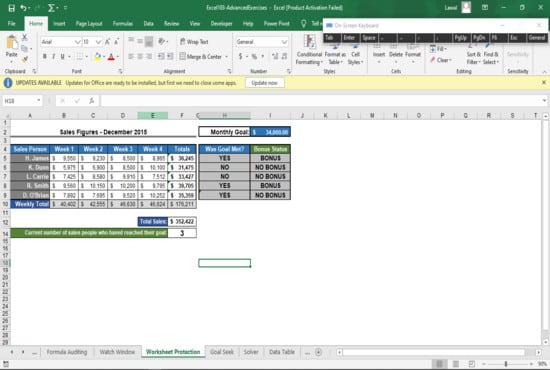This screenshot has height=370, width=550.
Task: Open the Name Box dropdown arrow
Action: coord(39,101)
